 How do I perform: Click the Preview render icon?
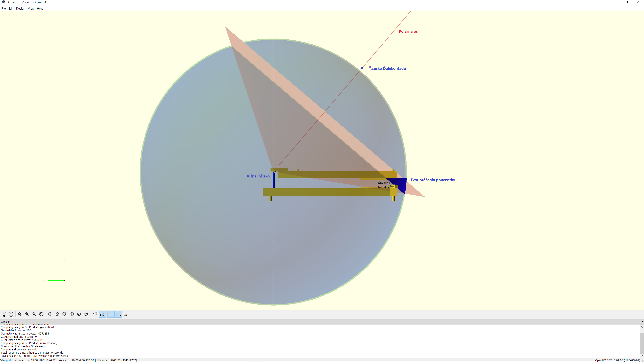[4, 314]
